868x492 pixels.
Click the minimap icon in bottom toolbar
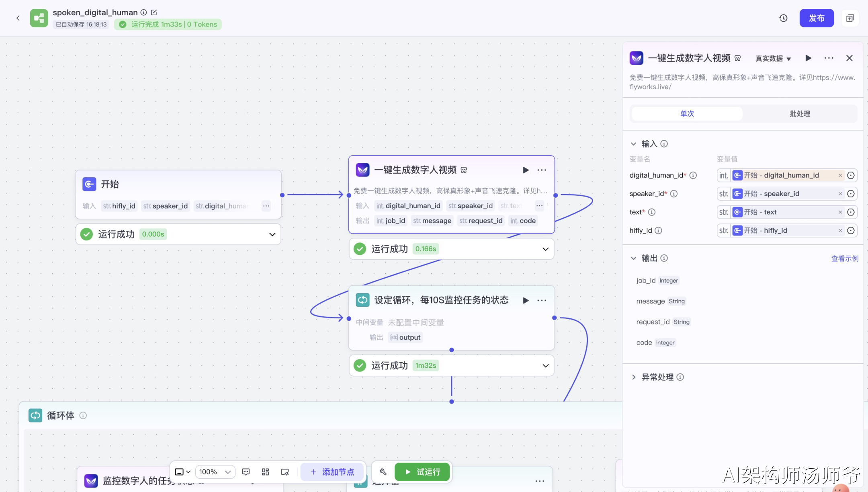285,472
